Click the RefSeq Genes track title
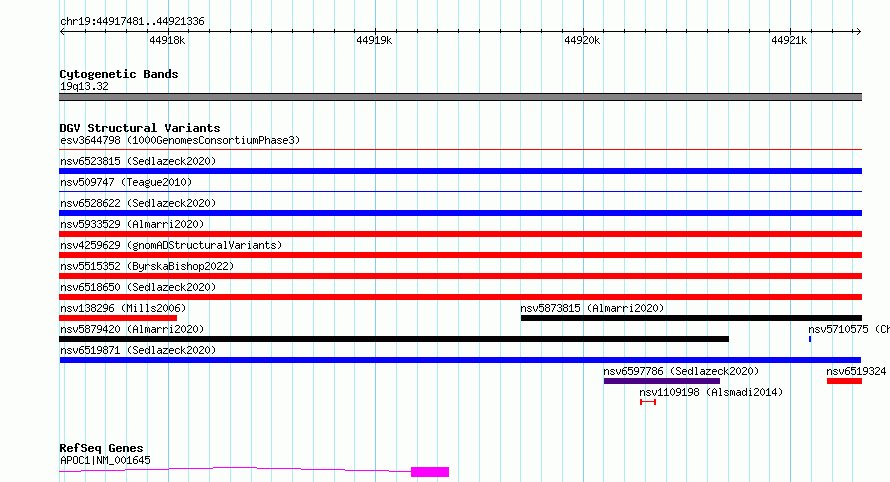890x482 pixels. [x=101, y=448]
